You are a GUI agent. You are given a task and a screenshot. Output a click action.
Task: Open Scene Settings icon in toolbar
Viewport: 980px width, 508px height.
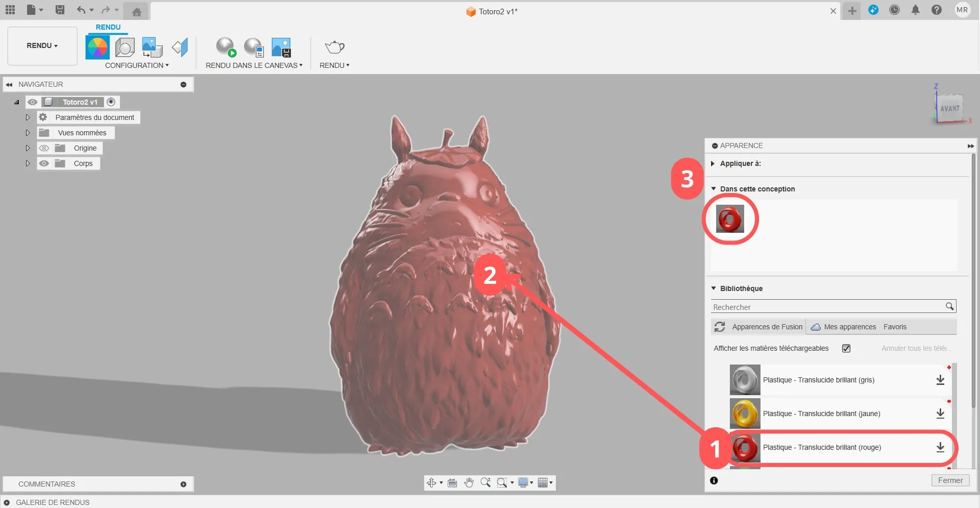(x=125, y=47)
